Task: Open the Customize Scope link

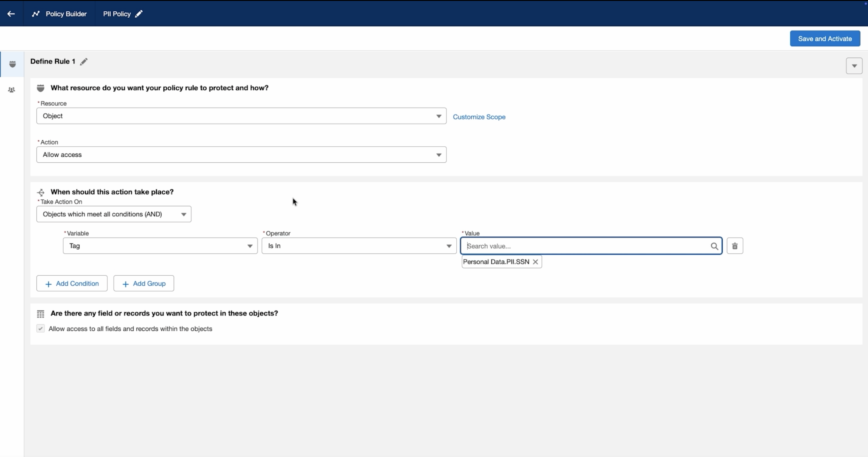Action: pos(479,117)
